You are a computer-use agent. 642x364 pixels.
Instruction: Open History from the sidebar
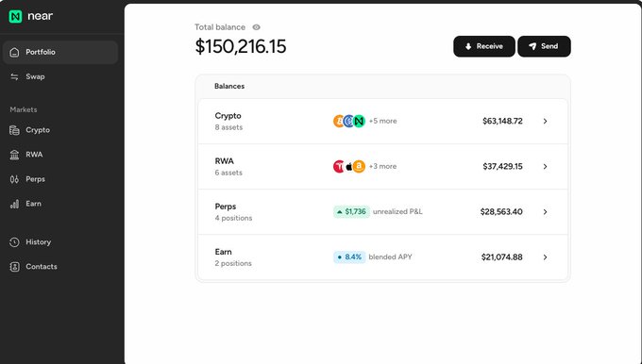(60, 242)
